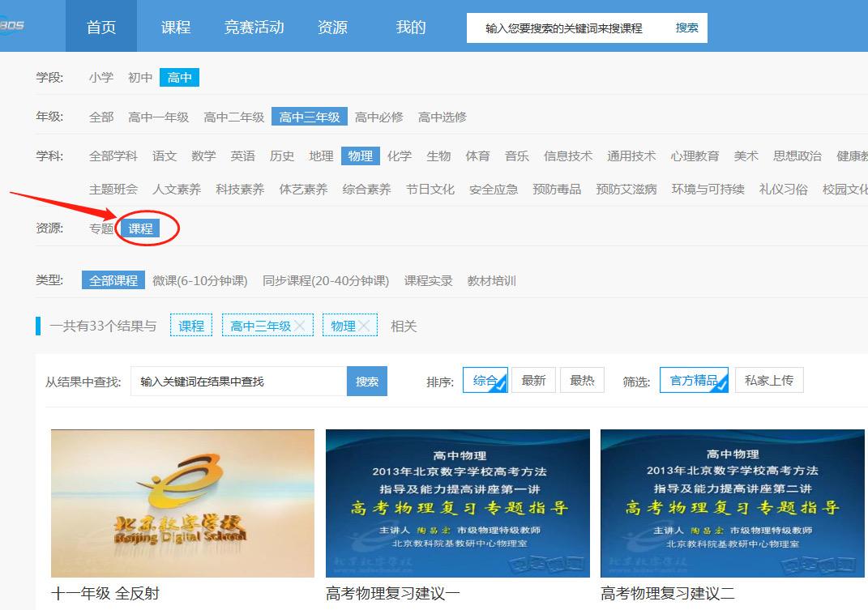Select the 初中 school stage
868x610 pixels.
(140, 78)
